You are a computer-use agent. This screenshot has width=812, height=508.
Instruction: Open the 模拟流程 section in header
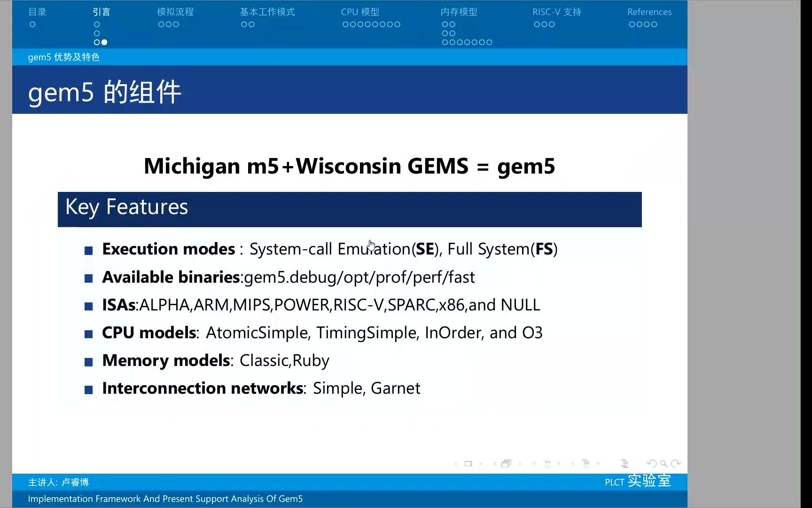175,12
